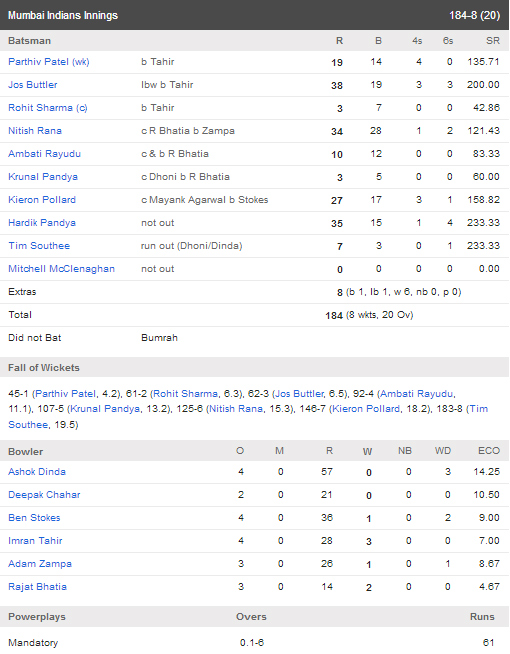Screen dimensions: 510x654
Task: Open Mitchell McClenaghan profile link
Action: 61,269
